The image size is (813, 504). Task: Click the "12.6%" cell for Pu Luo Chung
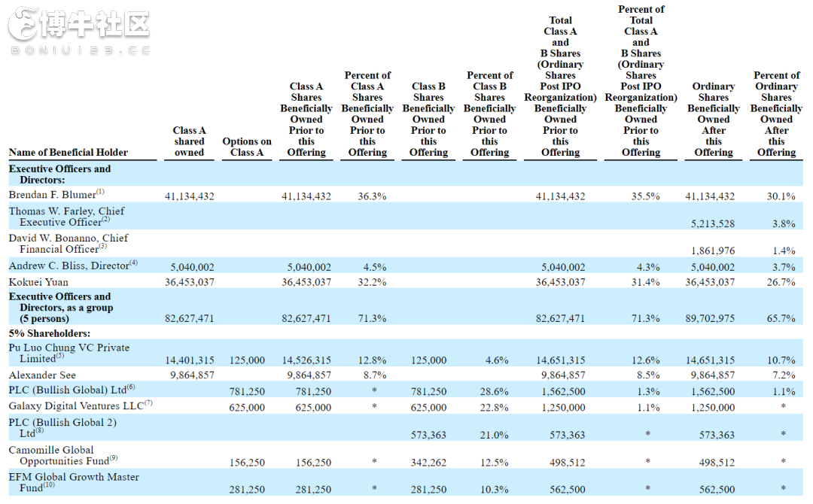[646, 360]
